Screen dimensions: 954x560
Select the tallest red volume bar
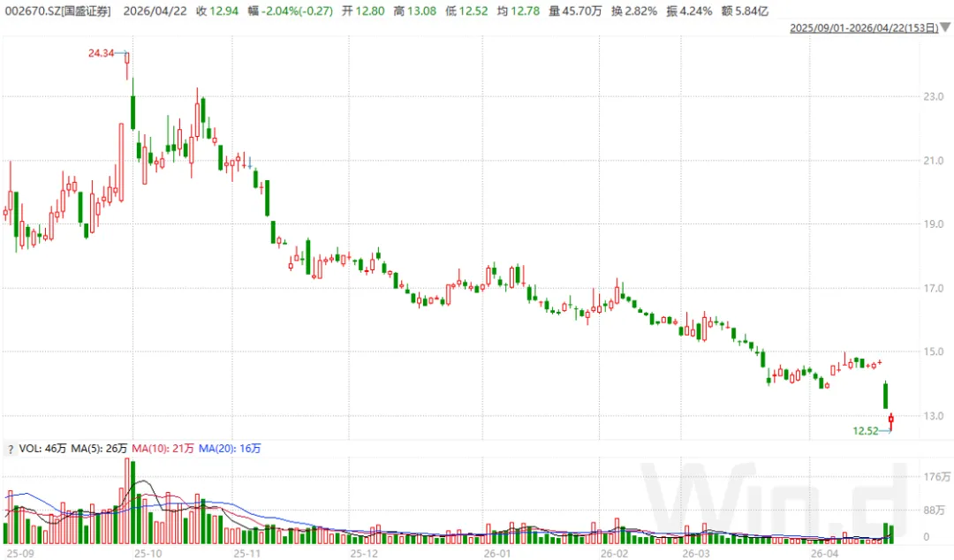click(x=127, y=501)
